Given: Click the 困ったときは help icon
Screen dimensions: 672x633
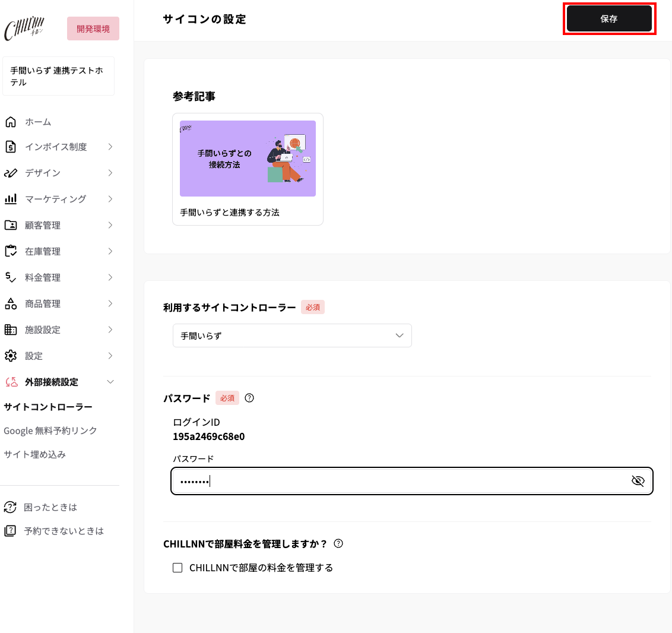Looking at the screenshot, I should 10,507.
